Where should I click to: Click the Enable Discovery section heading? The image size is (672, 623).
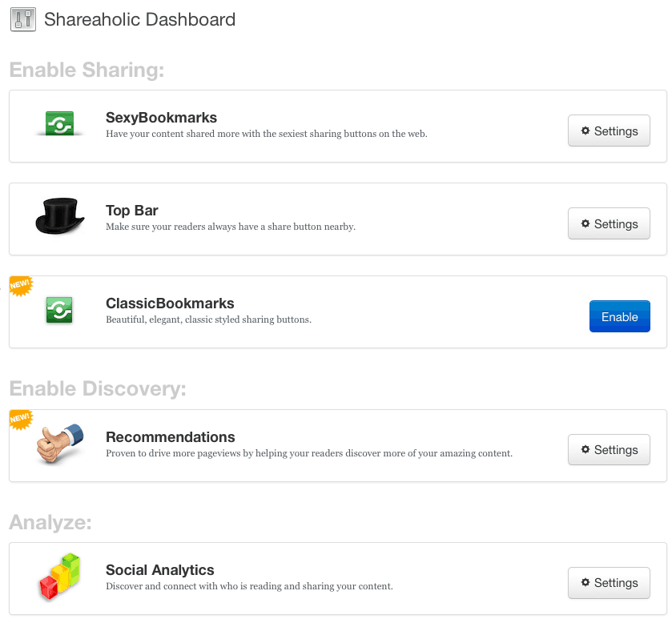point(98,388)
